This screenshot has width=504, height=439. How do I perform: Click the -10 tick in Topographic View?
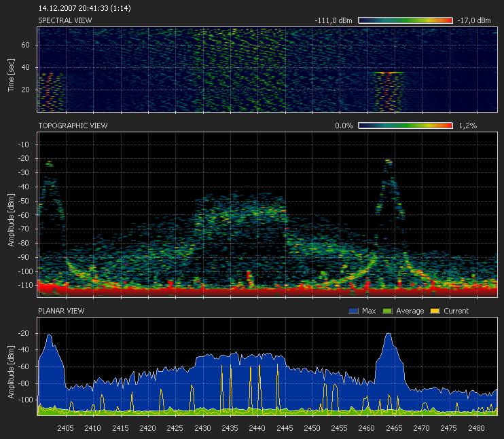[23, 145]
